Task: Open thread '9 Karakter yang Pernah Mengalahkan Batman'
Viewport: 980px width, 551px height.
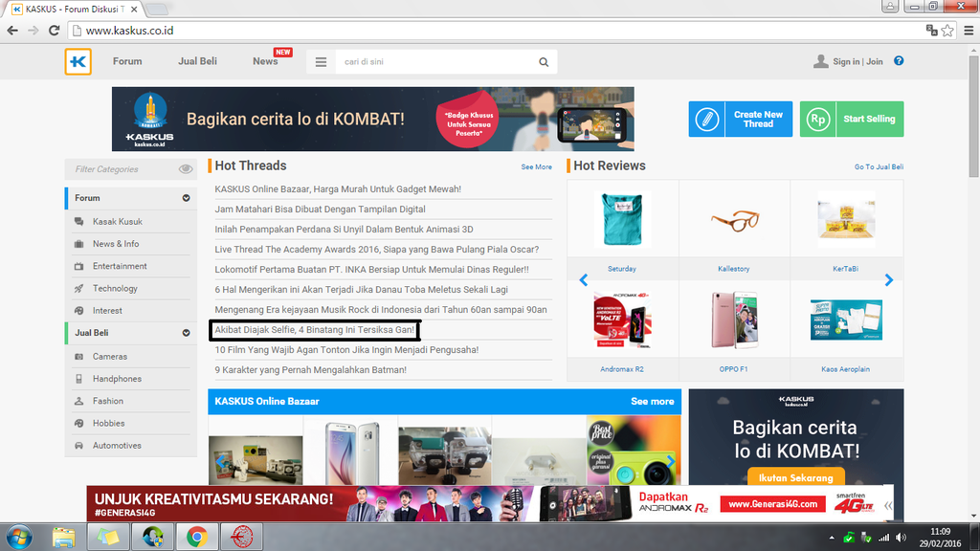Action: (311, 370)
